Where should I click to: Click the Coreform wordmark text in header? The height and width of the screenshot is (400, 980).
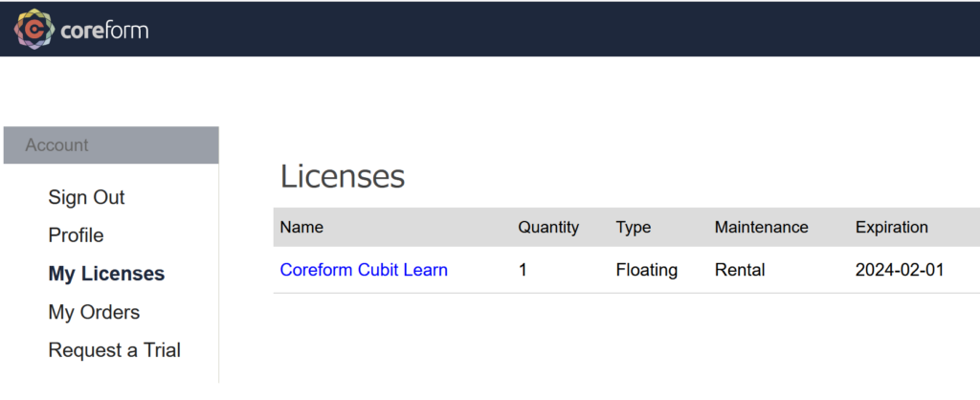(x=103, y=31)
